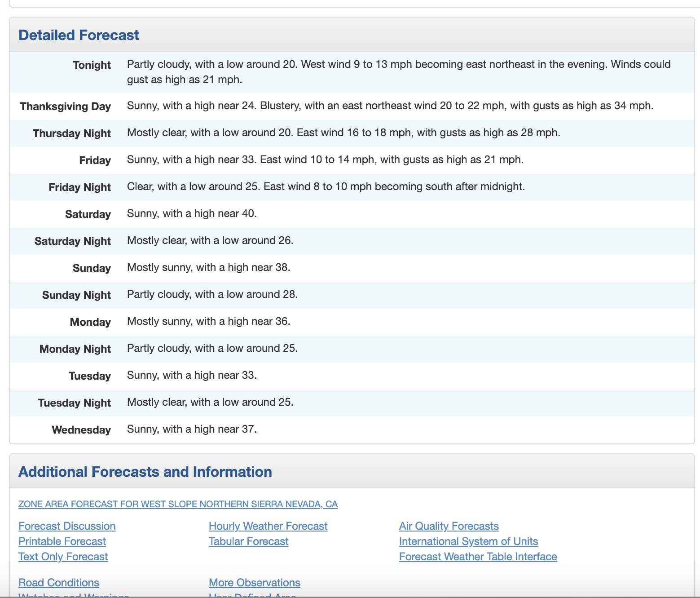Click 'Mostly clear, with a low around 25.' text

coord(210,402)
